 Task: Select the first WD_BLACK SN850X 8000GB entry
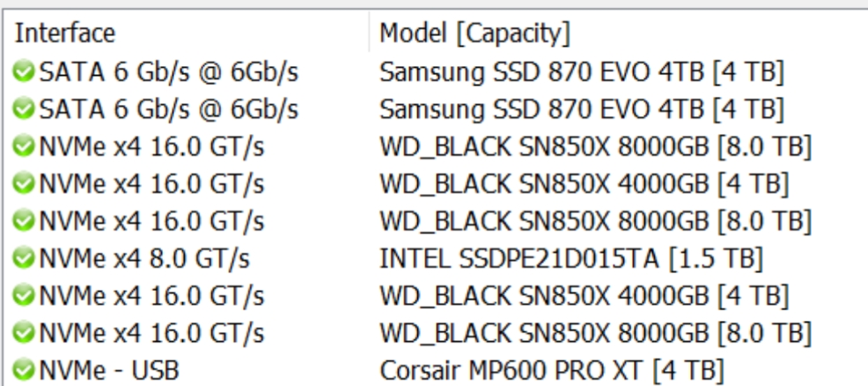(x=595, y=146)
